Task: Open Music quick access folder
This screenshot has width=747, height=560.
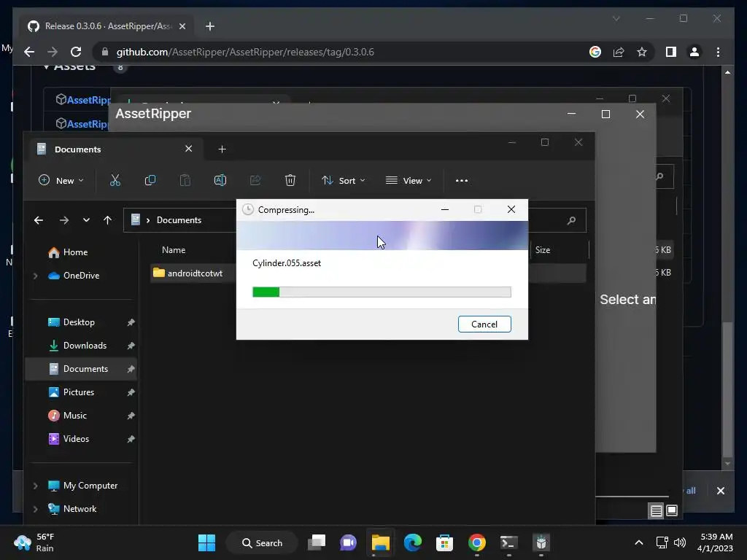Action: tap(75, 415)
